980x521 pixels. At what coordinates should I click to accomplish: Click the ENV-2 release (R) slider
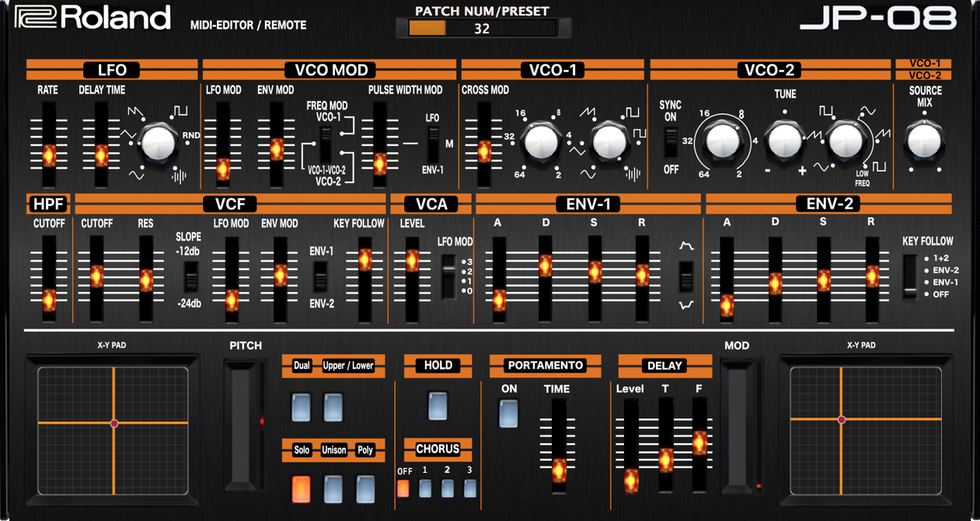tap(873, 279)
